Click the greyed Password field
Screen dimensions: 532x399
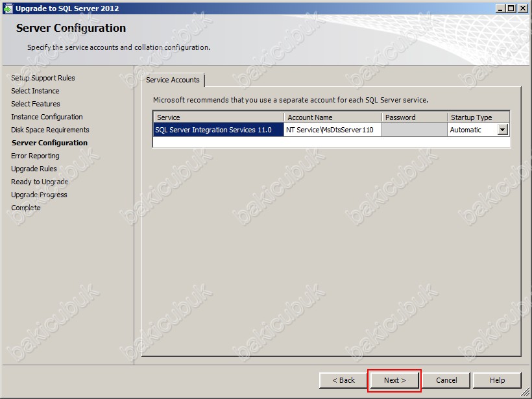click(x=415, y=130)
